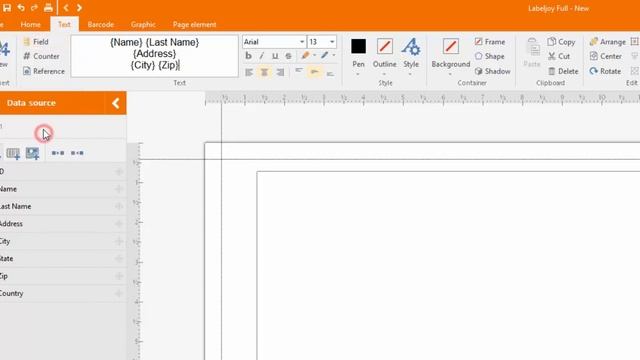Expand the Style dropdown arrow
Screen dimensions: 640x360
tap(410, 74)
